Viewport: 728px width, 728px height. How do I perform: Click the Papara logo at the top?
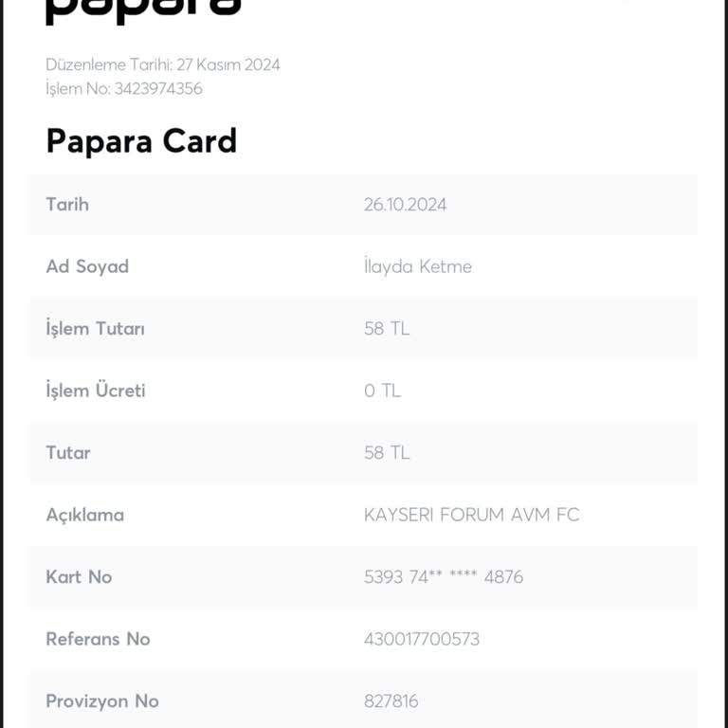142,9
